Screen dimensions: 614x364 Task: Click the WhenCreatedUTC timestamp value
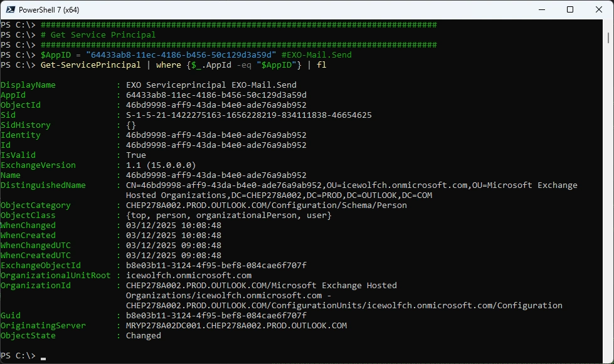coord(173,256)
